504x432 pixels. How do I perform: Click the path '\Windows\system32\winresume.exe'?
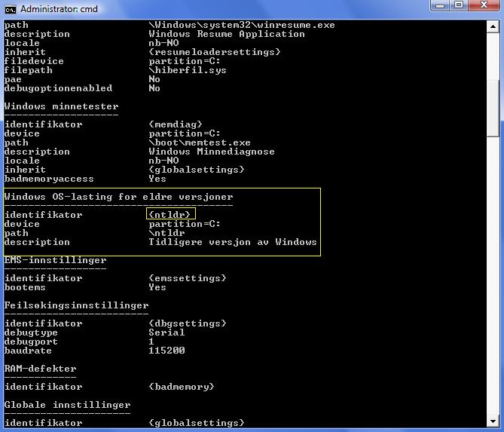(x=242, y=25)
